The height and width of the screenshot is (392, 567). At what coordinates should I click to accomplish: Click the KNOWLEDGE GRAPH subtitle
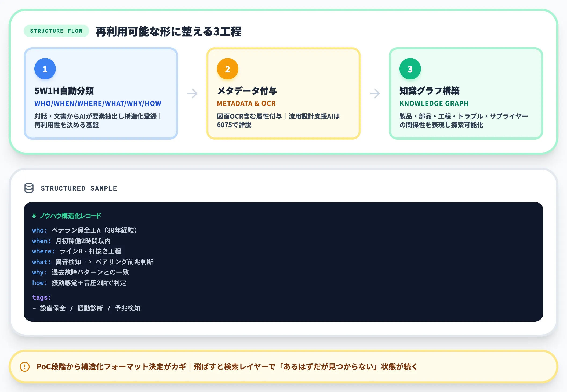click(x=434, y=103)
